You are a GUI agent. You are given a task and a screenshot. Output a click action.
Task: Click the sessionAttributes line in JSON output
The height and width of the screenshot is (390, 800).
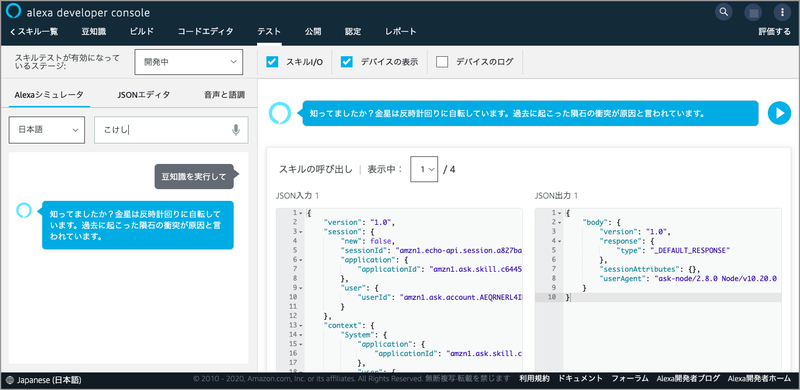(650, 269)
